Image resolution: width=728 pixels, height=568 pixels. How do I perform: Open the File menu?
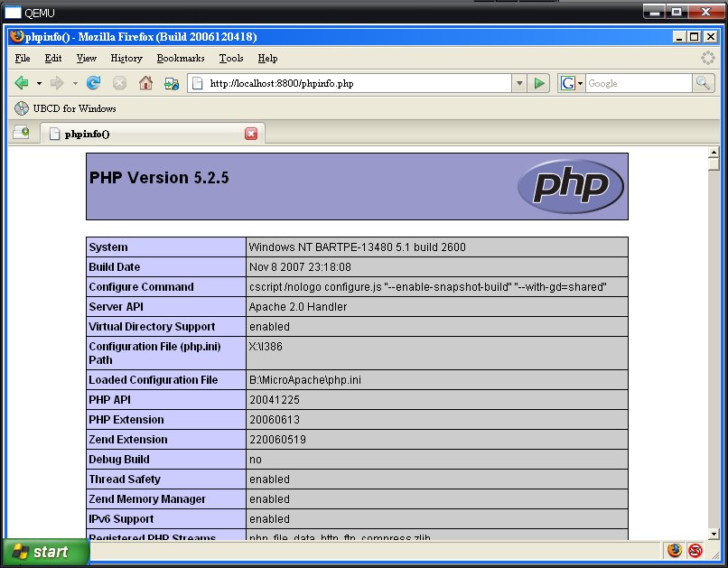pos(23,58)
